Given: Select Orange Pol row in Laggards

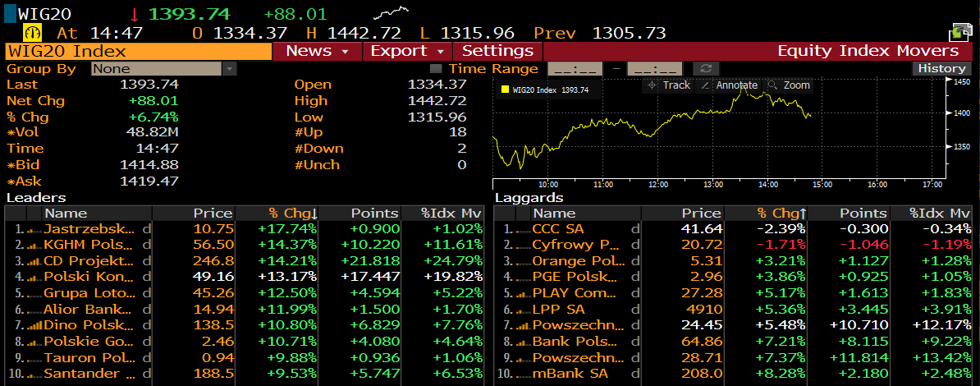Looking at the screenshot, I should [x=733, y=261].
